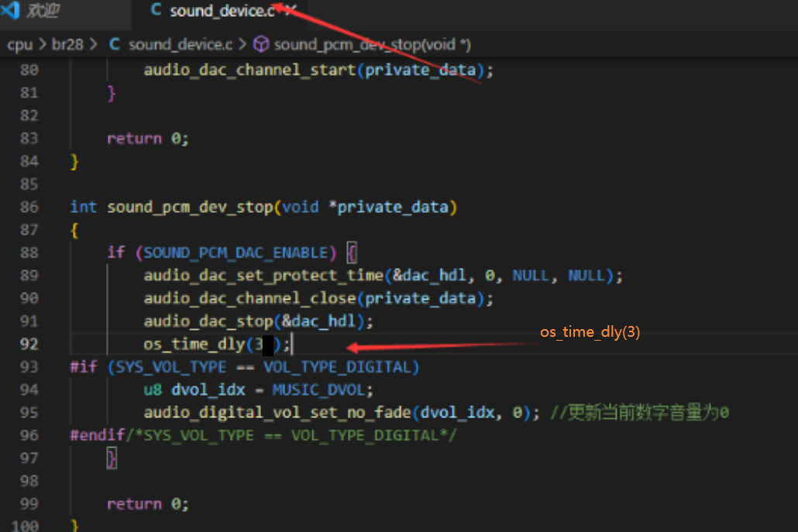Viewport: 798px width, 532px height.
Task: Select line number 99 in the gutter
Action: 29,504
